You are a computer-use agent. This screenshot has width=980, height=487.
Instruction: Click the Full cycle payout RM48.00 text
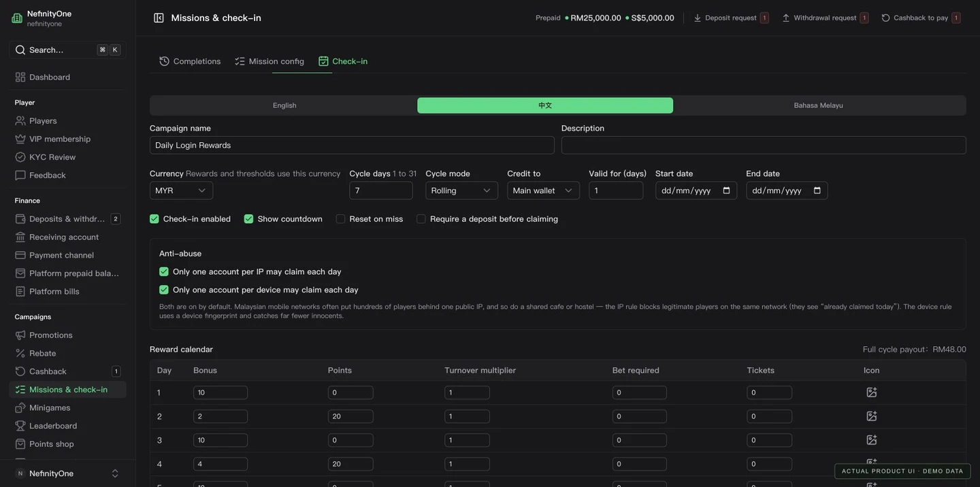[915, 350]
